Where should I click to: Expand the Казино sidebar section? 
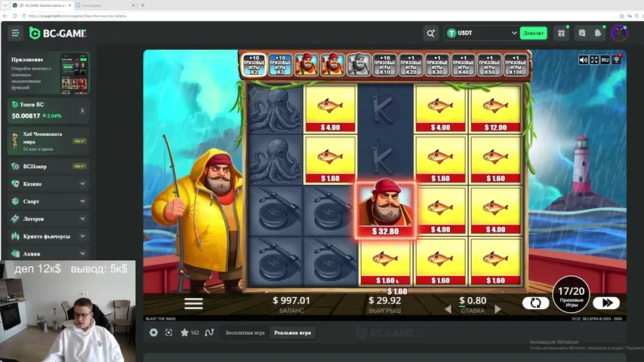pos(82,184)
